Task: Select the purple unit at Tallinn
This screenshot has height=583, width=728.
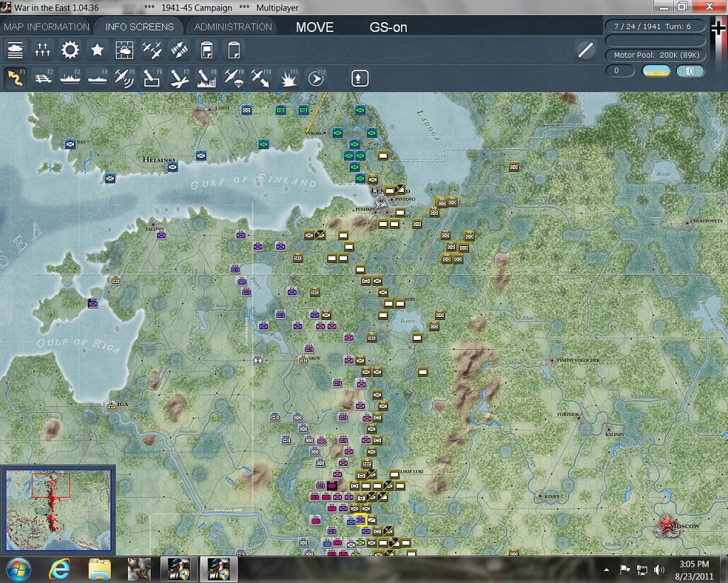Action: coord(161,235)
